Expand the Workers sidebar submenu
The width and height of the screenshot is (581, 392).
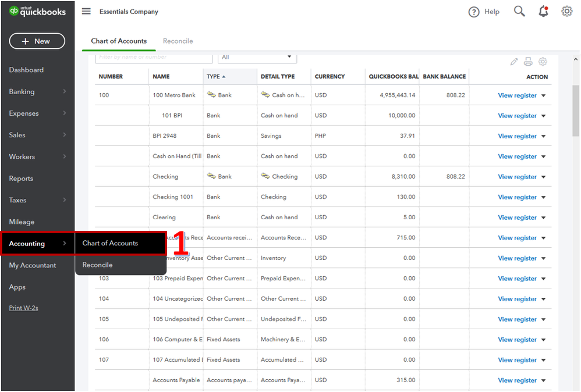click(x=65, y=156)
